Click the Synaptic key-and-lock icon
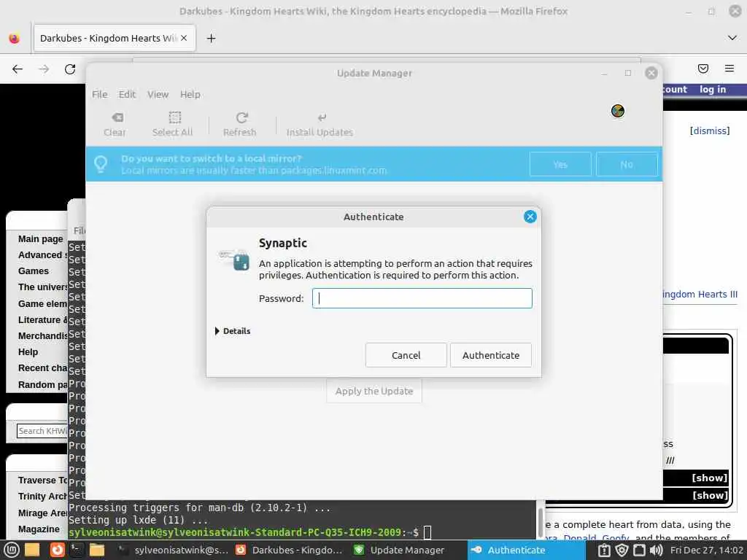This screenshot has width=747, height=560. point(234,260)
